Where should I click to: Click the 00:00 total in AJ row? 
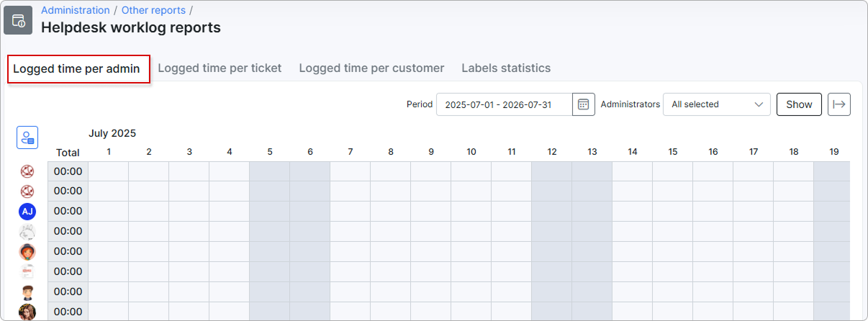point(68,212)
